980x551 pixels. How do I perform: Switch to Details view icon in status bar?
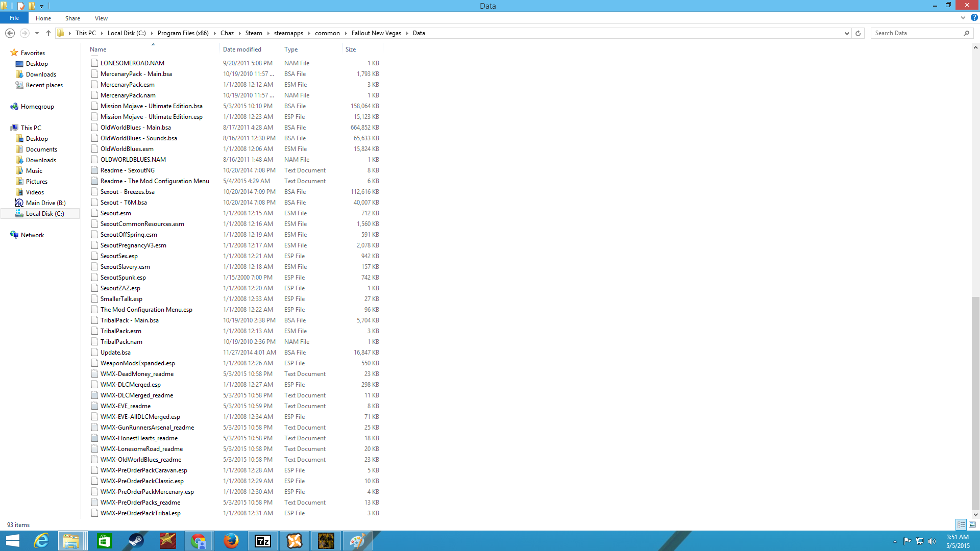[961, 524]
